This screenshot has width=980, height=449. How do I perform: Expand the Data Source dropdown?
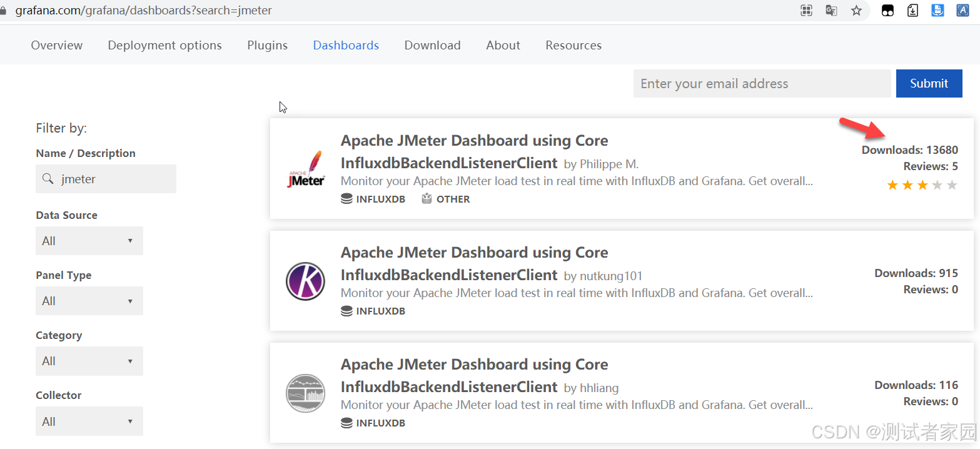pyautogui.click(x=89, y=241)
